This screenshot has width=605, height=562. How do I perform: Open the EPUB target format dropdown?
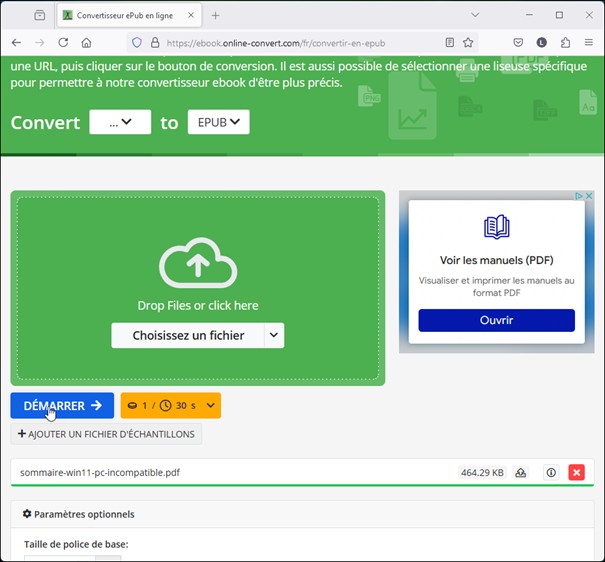[x=218, y=122]
